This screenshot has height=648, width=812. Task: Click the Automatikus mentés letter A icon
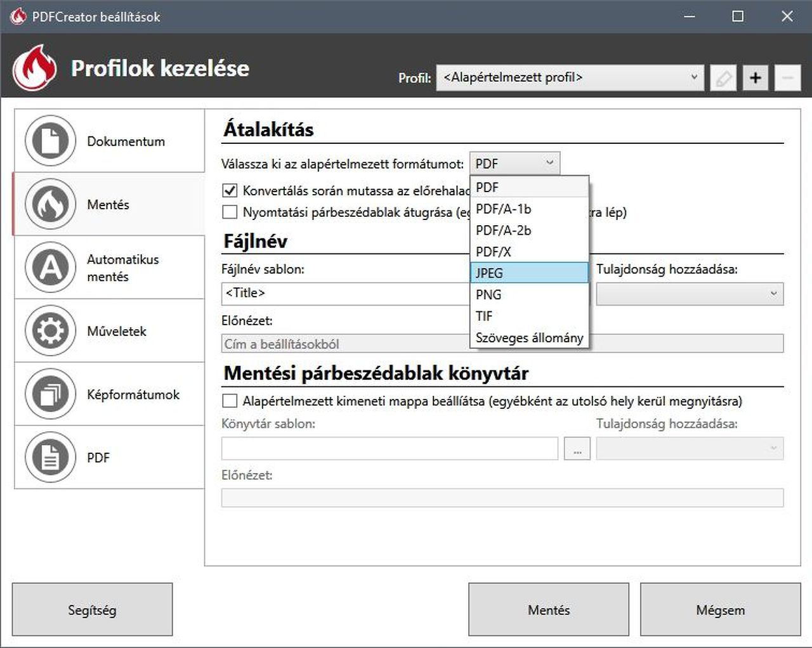click(x=51, y=268)
